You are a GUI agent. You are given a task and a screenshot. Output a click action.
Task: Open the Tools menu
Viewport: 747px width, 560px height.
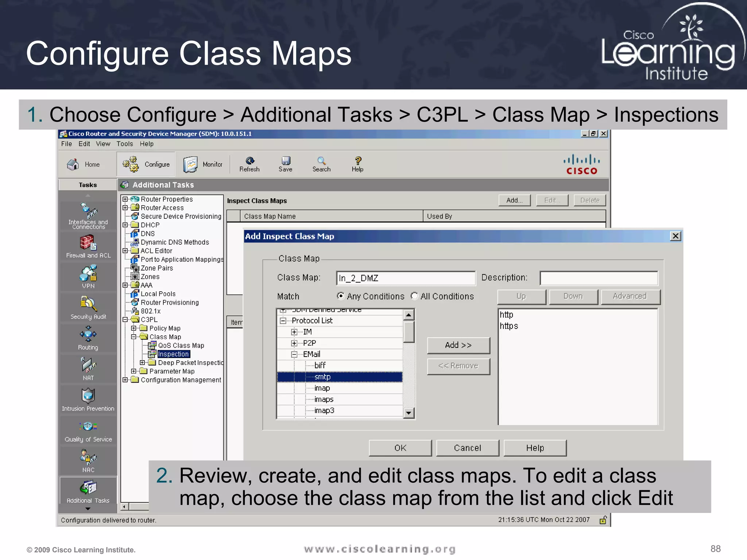[x=125, y=144]
